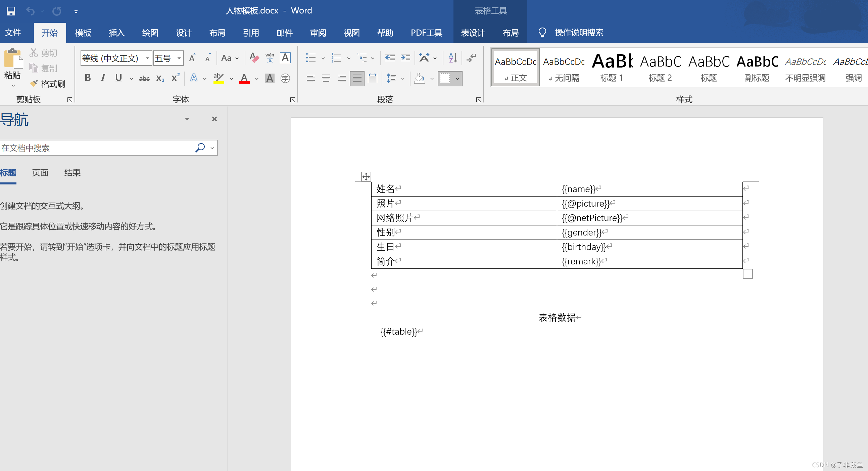This screenshot has width=868, height=471.
Task: Clear all formatting with eraser icon
Action: [x=254, y=58]
